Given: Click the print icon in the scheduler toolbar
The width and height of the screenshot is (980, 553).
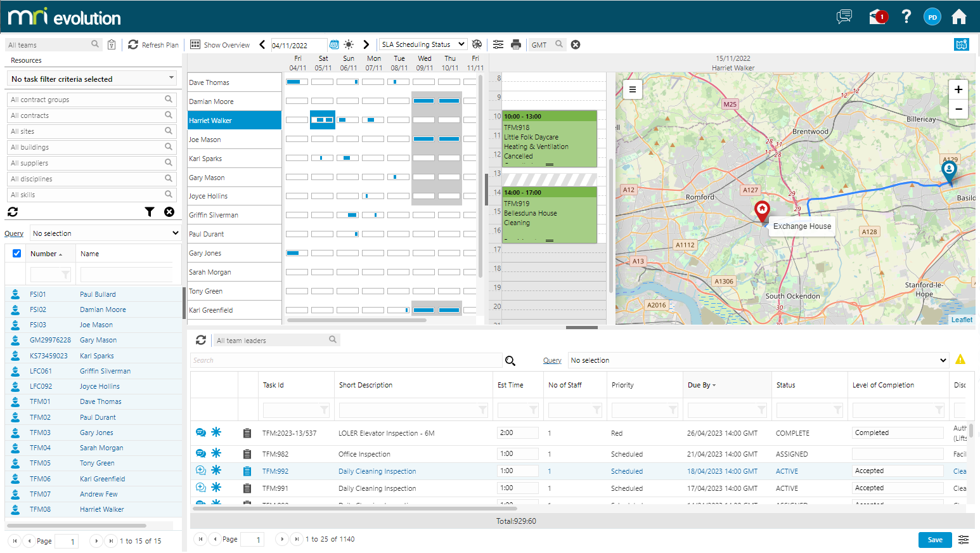Looking at the screenshot, I should click(x=516, y=44).
